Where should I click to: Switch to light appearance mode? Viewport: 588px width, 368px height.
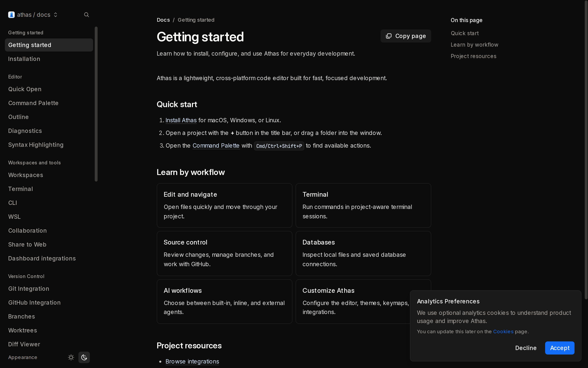71,357
